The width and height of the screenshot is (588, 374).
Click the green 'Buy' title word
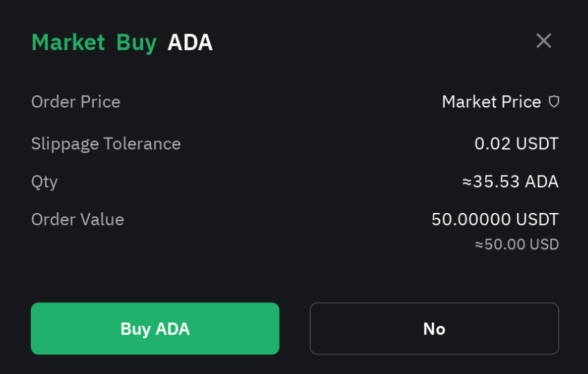pos(136,42)
